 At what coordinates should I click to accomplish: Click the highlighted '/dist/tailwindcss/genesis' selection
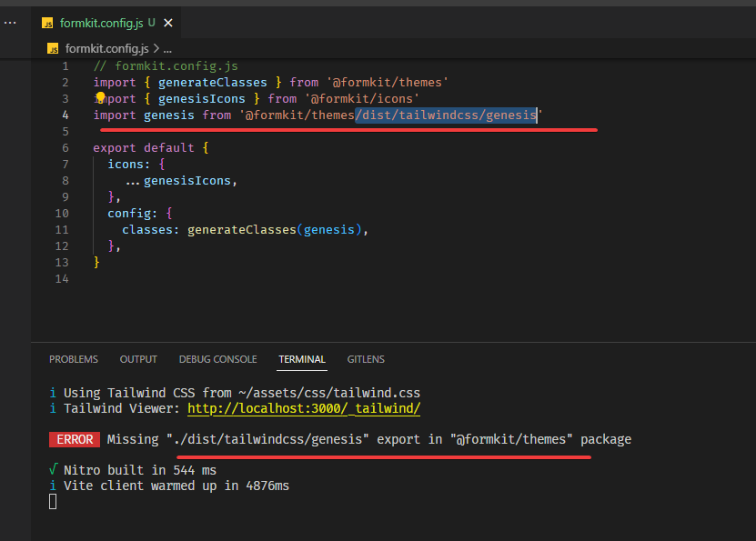446,115
